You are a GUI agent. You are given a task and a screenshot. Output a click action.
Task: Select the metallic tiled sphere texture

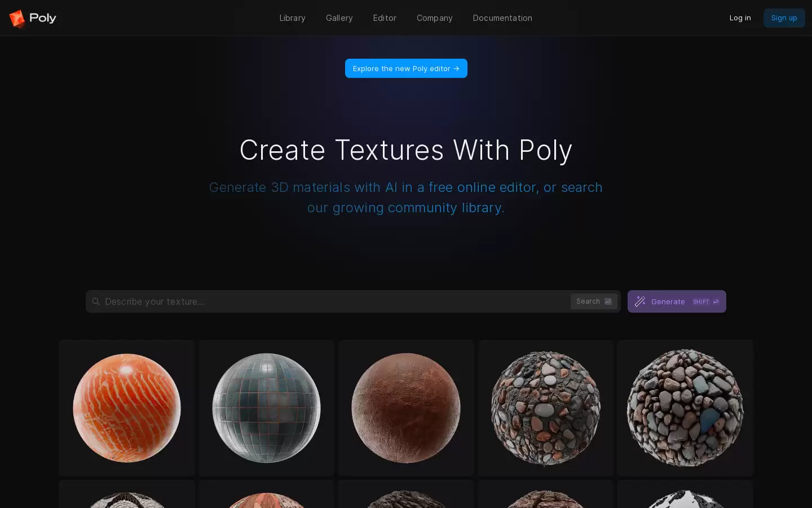click(266, 408)
